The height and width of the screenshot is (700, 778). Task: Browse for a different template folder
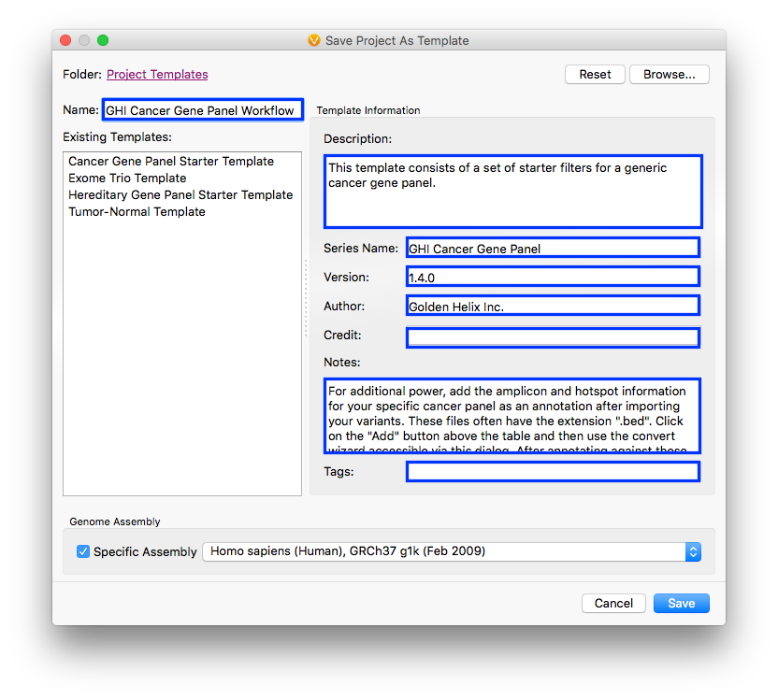pos(669,74)
